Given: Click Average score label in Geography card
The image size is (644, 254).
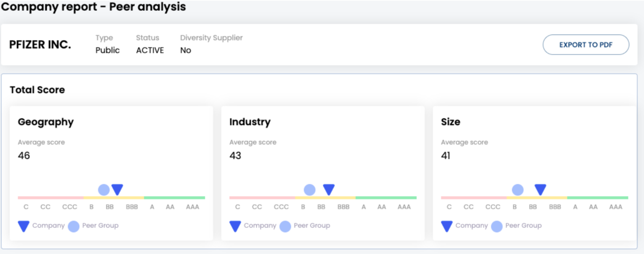Looking at the screenshot, I should click(x=41, y=142).
